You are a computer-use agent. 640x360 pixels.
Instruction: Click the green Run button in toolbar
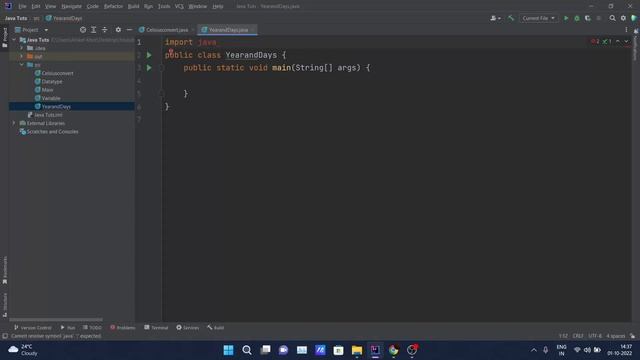point(566,18)
